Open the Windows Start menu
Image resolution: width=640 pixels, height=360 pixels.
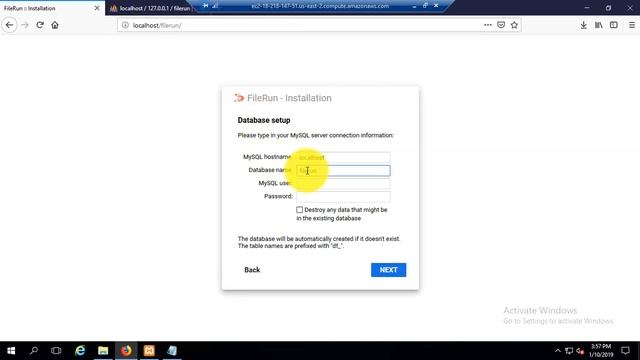11,351
